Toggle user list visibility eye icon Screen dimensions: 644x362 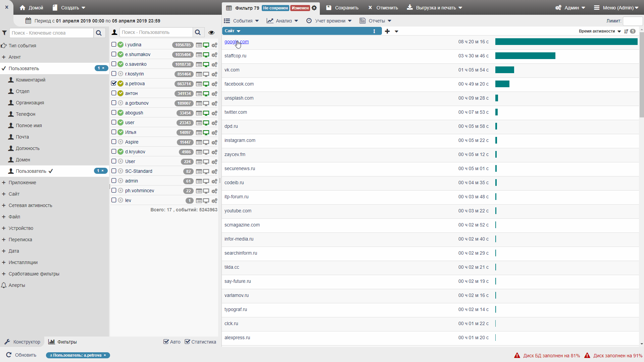[x=211, y=33]
